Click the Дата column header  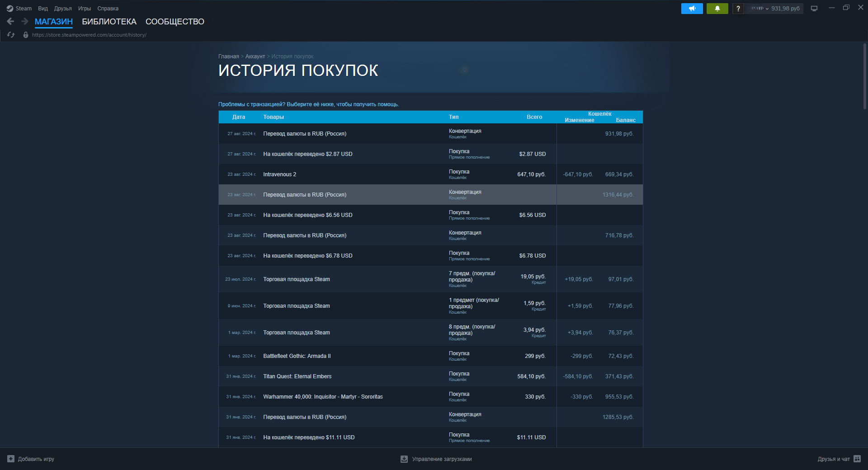pyautogui.click(x=239, y=117)
